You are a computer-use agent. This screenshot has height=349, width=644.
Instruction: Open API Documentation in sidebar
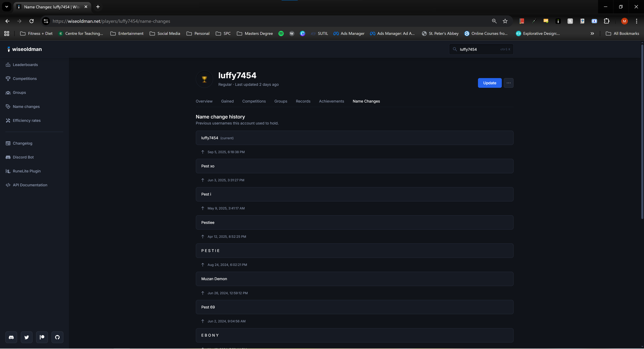26,185
